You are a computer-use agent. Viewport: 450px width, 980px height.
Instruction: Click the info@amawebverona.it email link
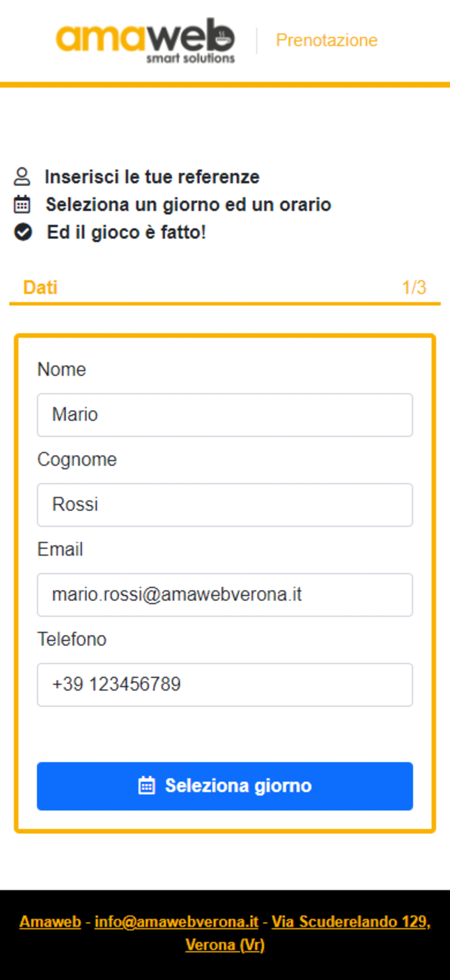[x=176, y=921]
